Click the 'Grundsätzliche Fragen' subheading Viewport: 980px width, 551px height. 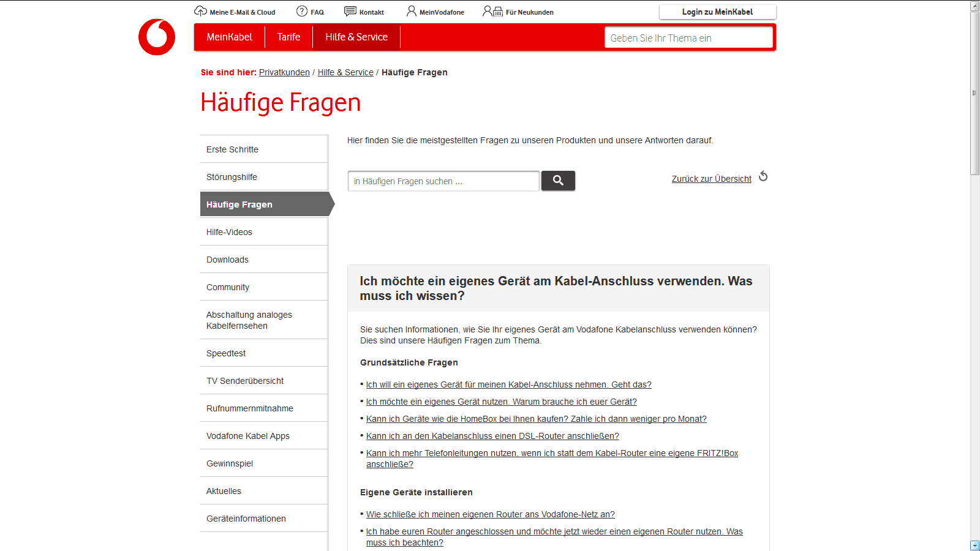(409, 362)
